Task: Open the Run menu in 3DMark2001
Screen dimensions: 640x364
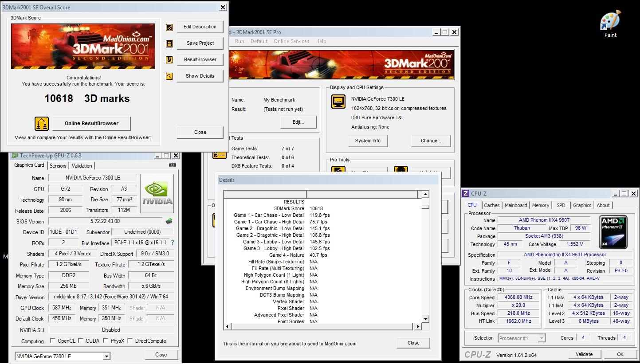Action: (240, 41)
